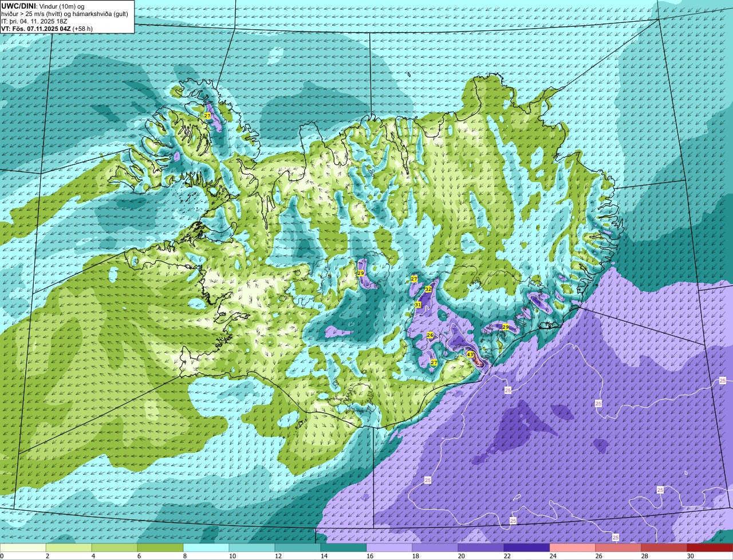The image size is (733, 560).
Task: Click the title line 'UWC/DINI: Vindur (10m) og'
Action: pyautogui.click(x=43, y=6)
